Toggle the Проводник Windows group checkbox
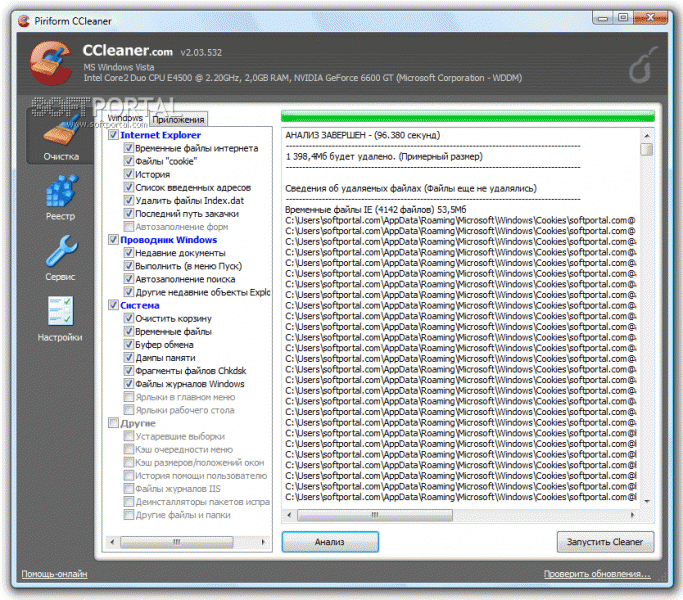This screenshot has width=683, height=600. click(113, 239)
